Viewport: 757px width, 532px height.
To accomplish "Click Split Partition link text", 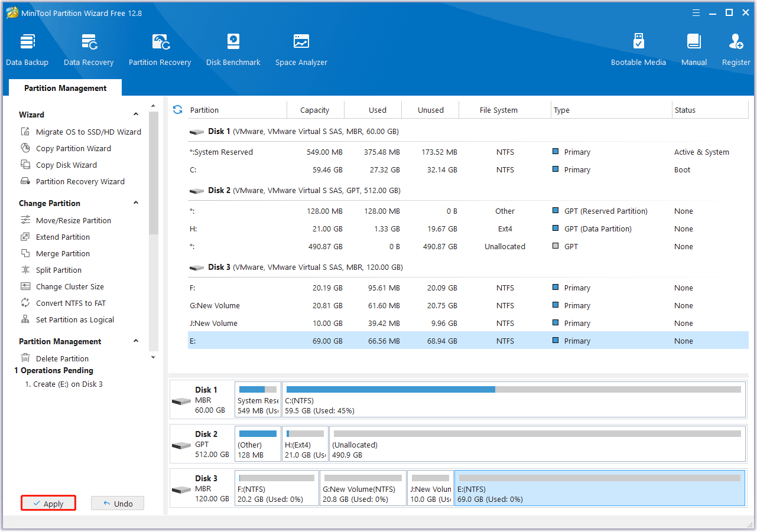I will [x=59, y=270].
